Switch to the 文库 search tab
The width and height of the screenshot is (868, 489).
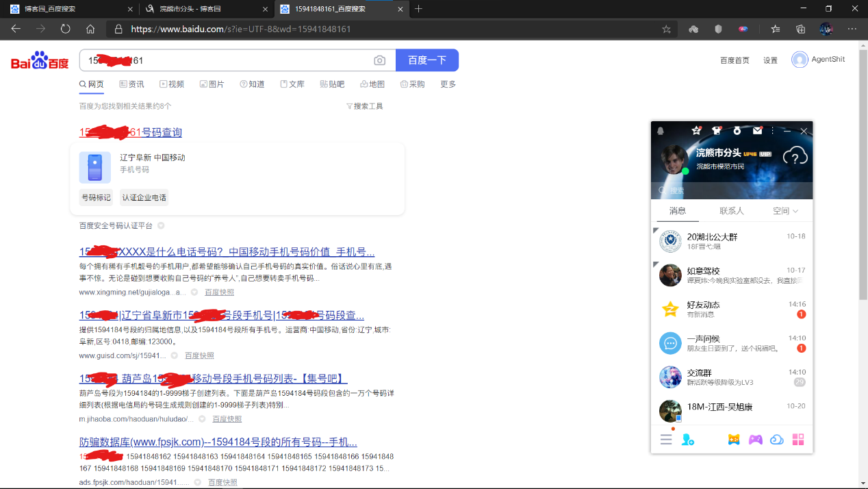[292, 84]
